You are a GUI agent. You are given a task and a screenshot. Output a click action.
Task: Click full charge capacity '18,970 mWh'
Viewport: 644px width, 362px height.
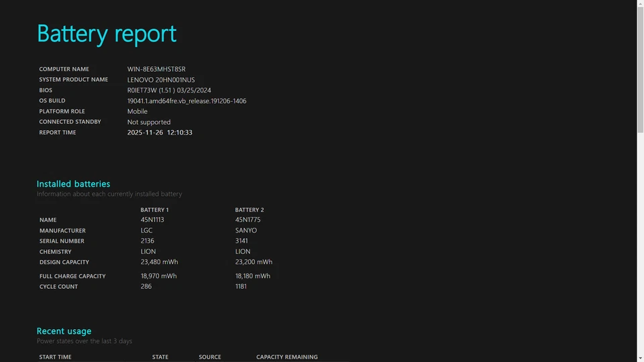pos(158,276)
